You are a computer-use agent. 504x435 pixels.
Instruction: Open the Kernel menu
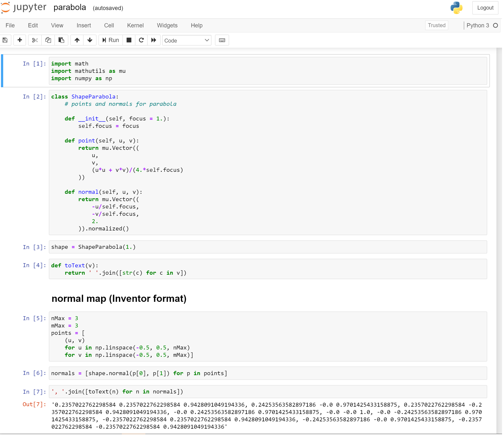tap(136, 25)
